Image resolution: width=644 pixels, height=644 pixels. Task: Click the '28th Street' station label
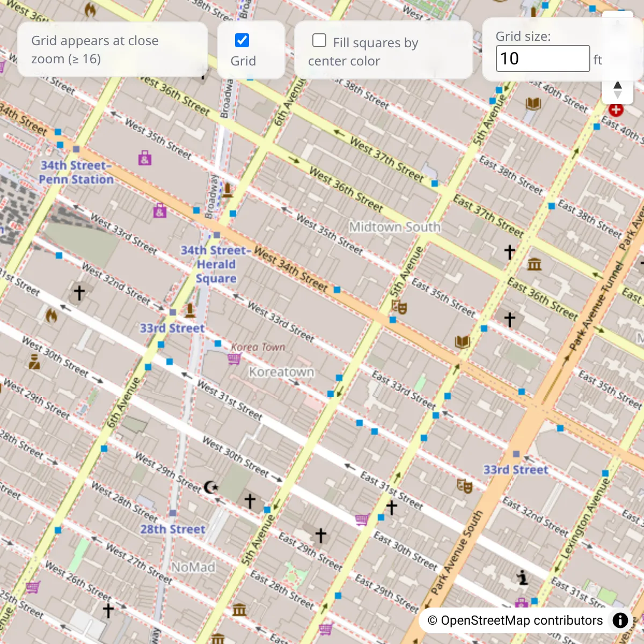click(173, 529)
